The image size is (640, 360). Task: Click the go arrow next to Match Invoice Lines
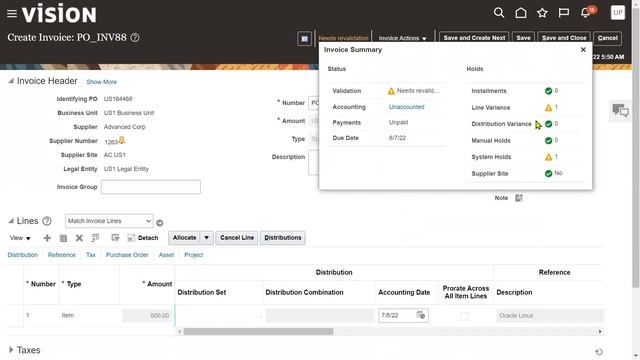[x=160, y=223]
